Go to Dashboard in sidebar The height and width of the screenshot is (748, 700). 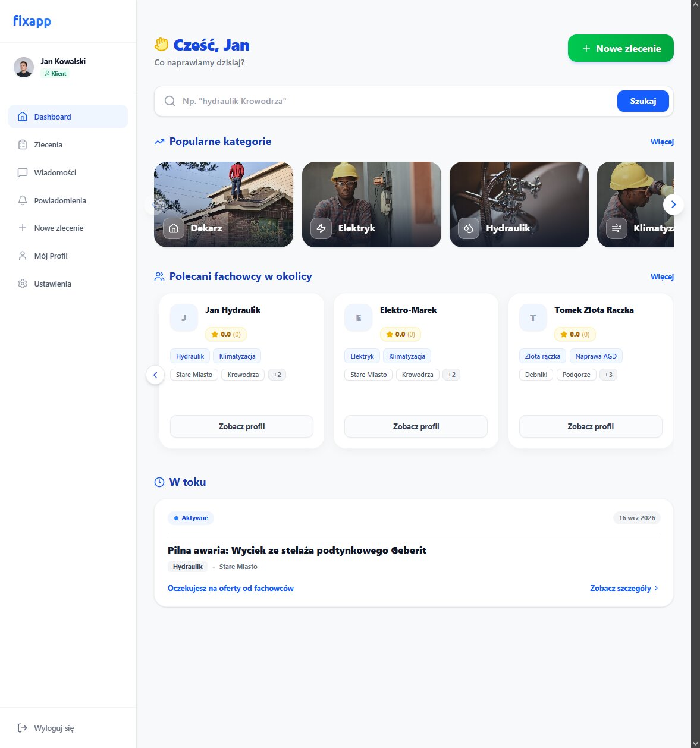[x=68, y=117]
